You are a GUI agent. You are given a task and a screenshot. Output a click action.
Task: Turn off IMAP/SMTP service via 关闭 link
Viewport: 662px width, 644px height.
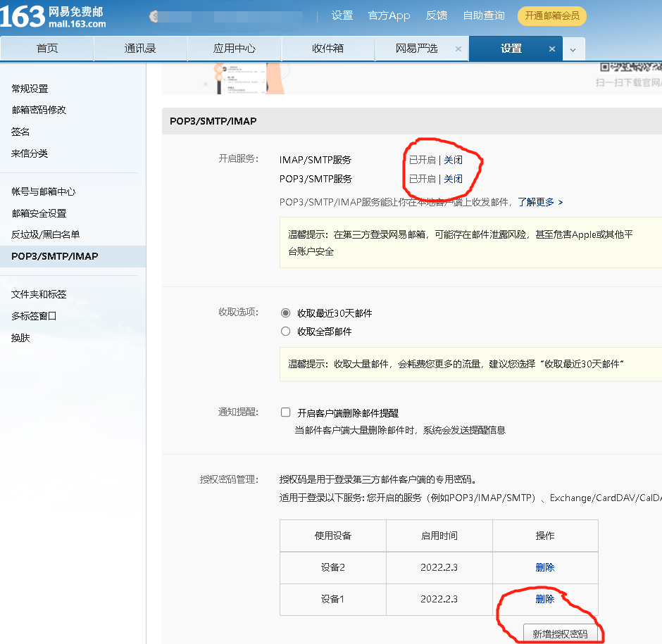[453, 160]
